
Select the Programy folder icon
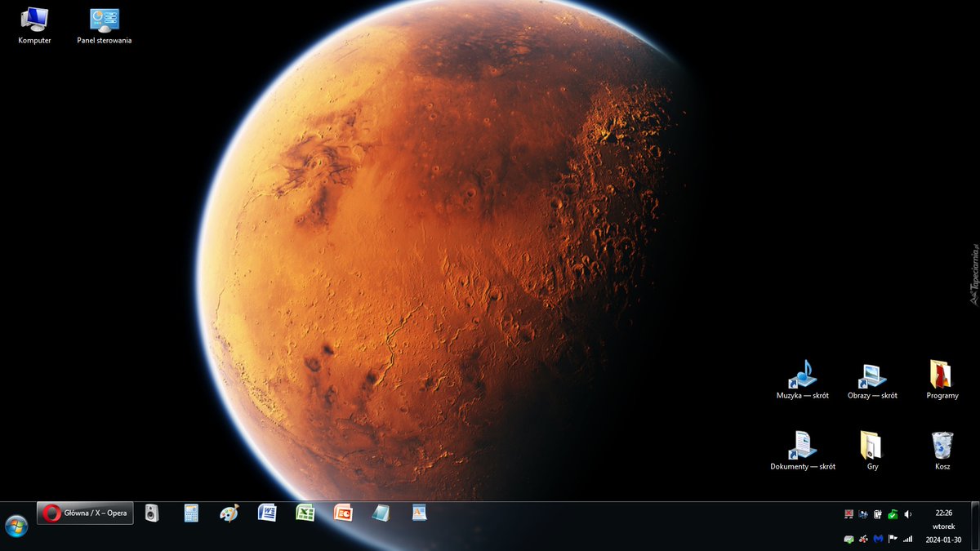(942, 380)
